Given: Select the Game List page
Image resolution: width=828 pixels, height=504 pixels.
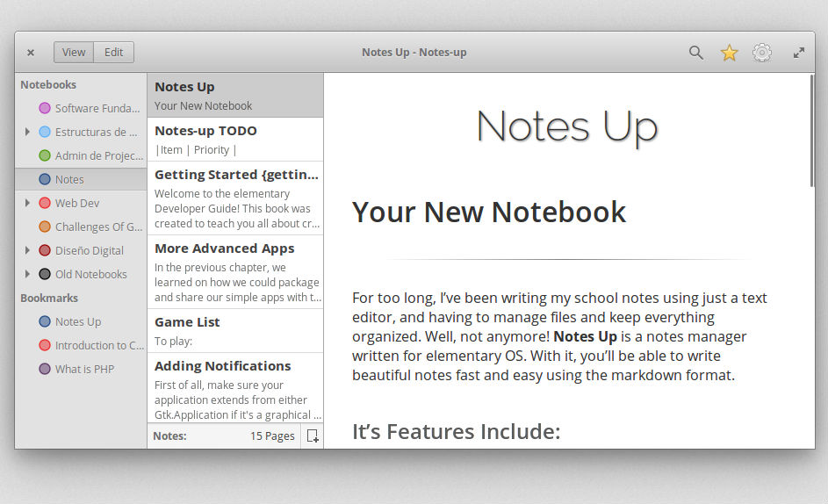Looking at the screenshot, I should point(235,331).
